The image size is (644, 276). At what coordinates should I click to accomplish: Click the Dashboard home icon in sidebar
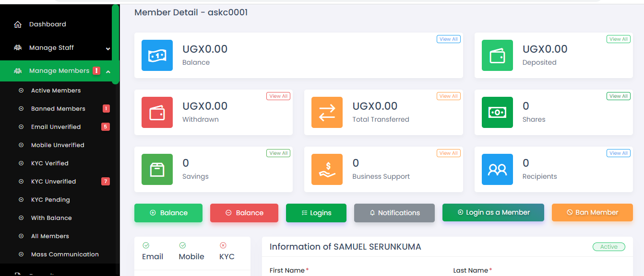point(18,24)
